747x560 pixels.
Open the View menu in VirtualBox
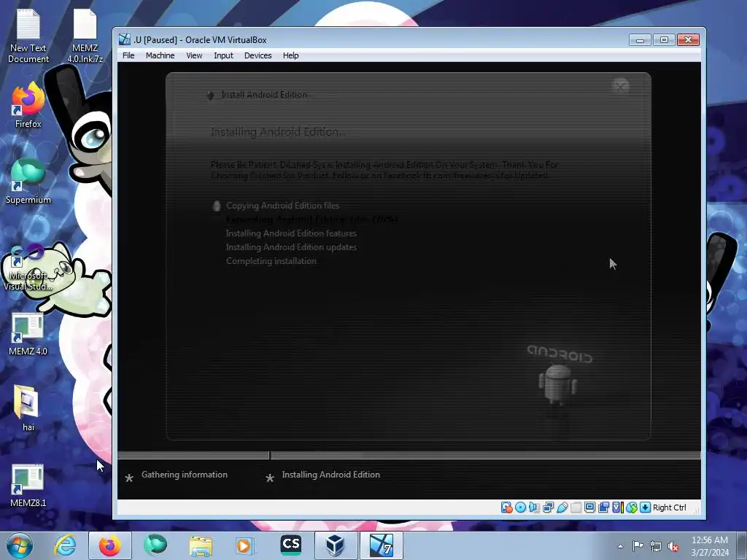[194, 55]
